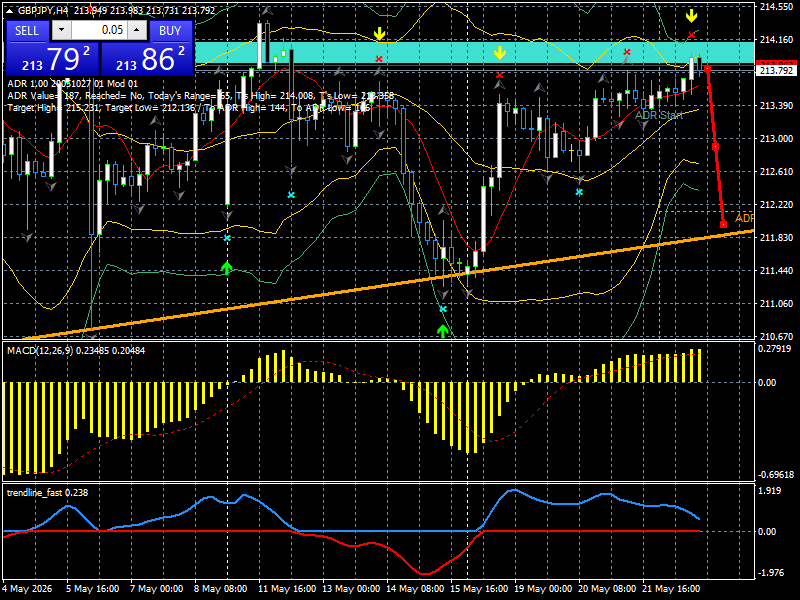Click the 19 May 00:00 time label

point(543,589)
